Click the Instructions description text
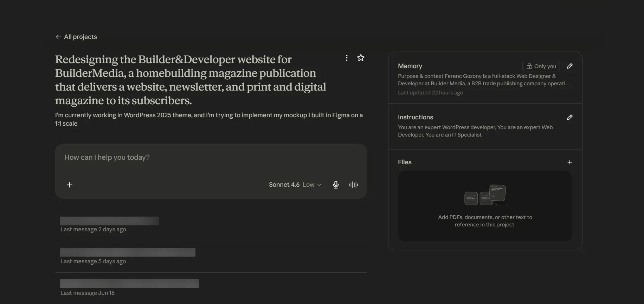The width and height of the screenshot is (644, 304). pyautogui.click(x=475, y=131)
